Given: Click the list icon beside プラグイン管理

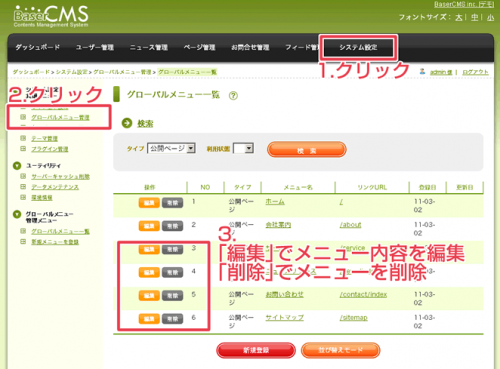Looking at the screenshot, I should (x=23, y=148).
